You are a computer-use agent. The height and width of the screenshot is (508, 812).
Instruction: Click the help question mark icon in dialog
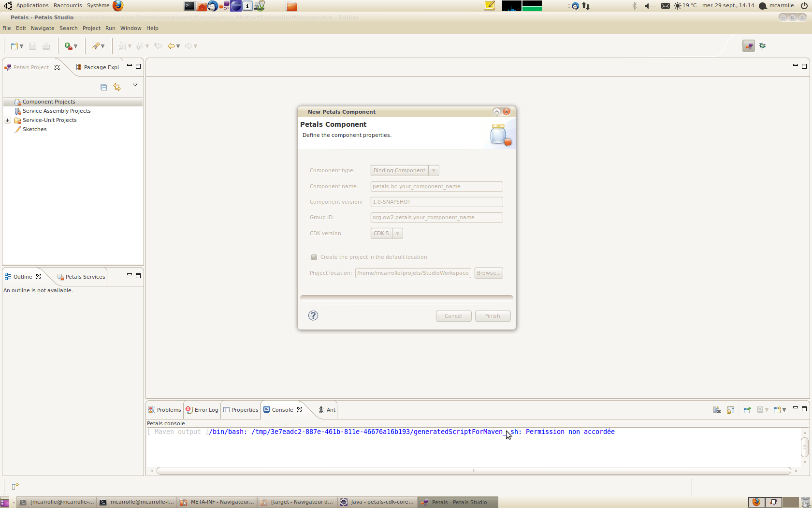[313, 315]
